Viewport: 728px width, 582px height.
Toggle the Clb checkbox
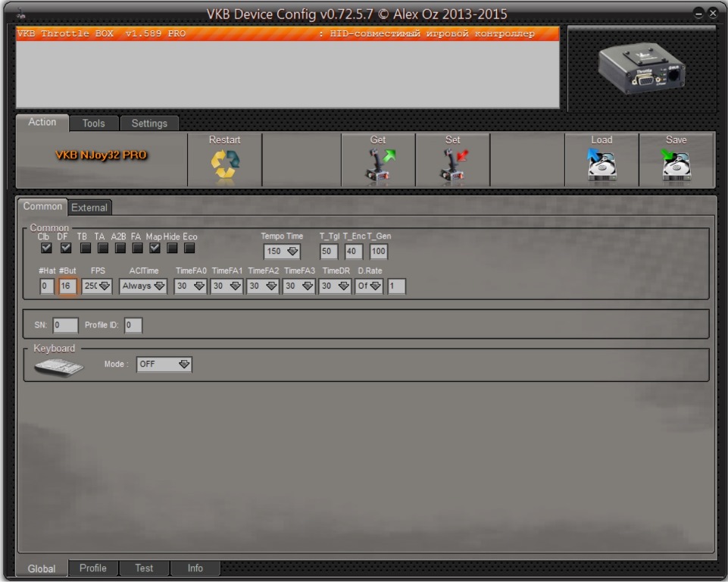point(46,248)
